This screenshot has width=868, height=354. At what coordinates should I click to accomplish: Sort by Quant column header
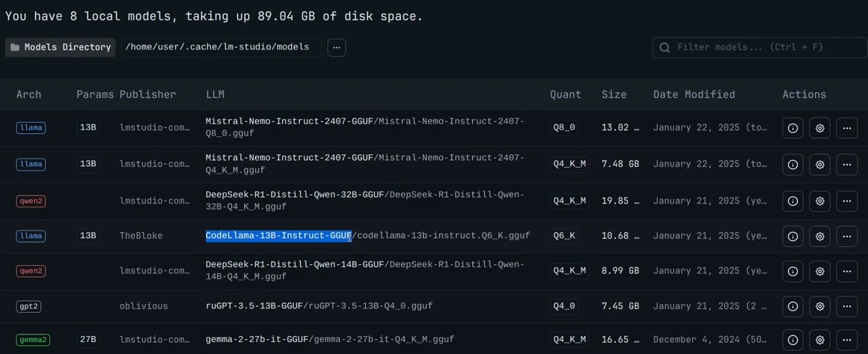coord(566,95)
